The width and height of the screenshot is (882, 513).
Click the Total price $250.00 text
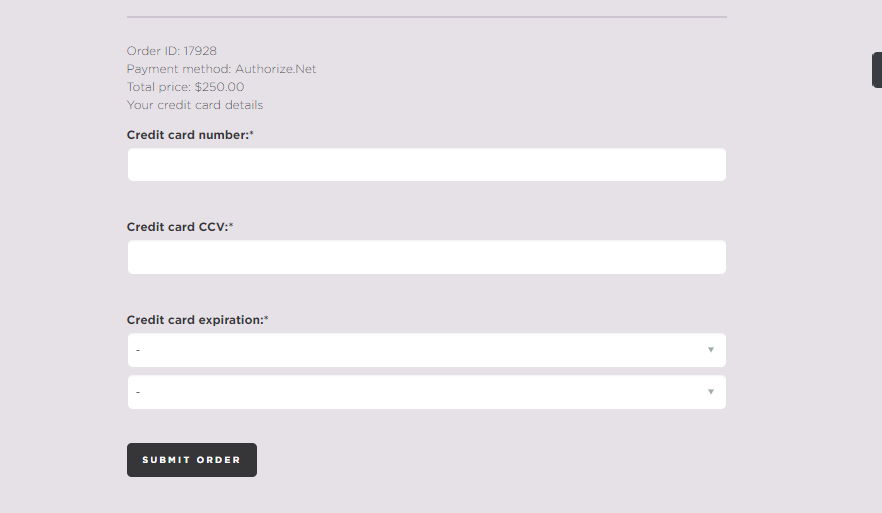click(x=185, y=87)
